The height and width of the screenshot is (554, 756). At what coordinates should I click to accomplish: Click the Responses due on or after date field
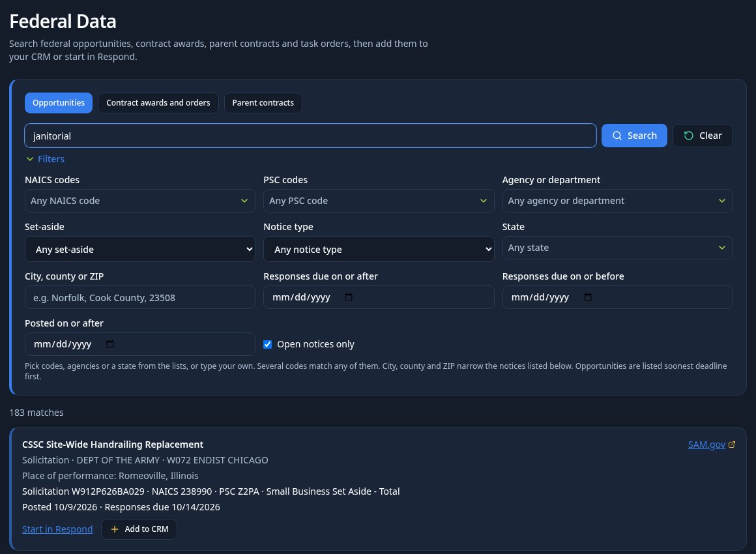pos(379,297)
